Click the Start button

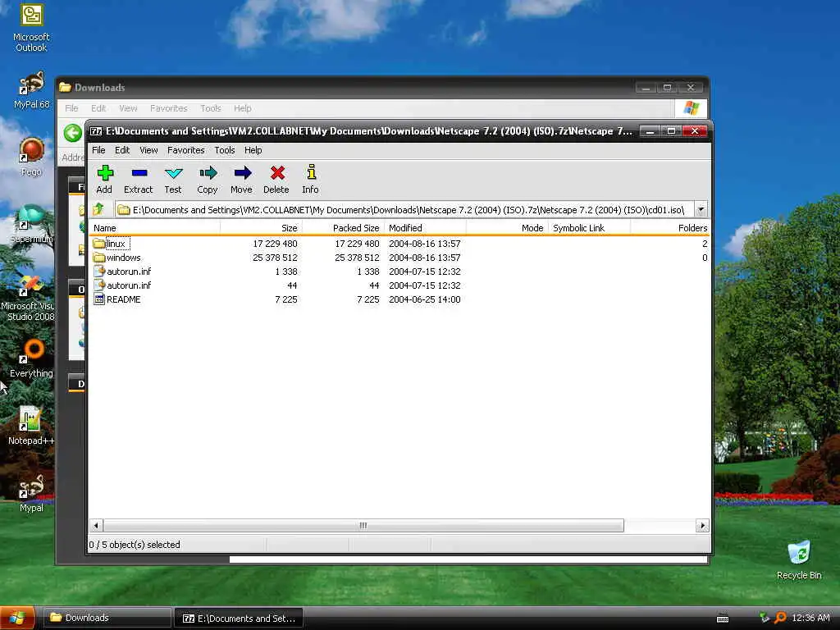pyautogui.click(x=17, y=618)
